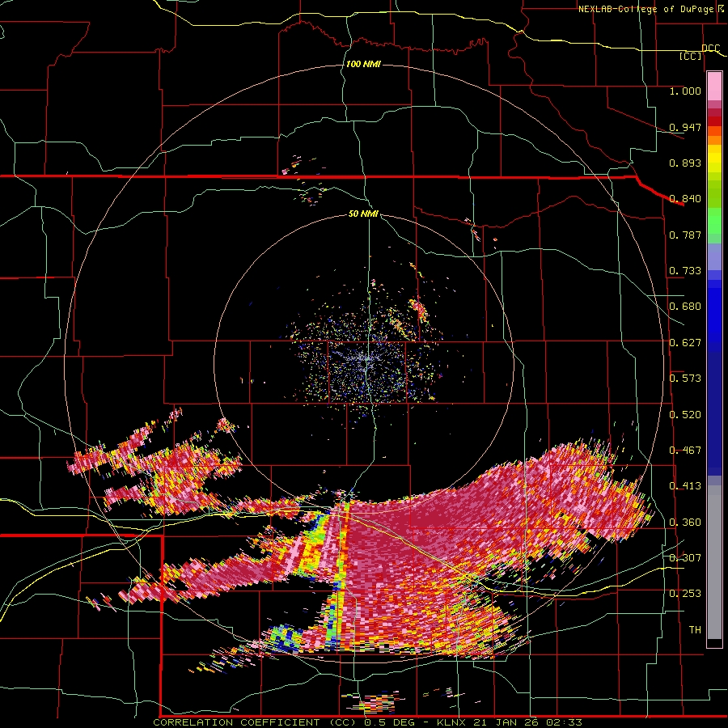This screenshot has width=728, height=728.
Task: Select the 0.627 scale value
Action: tap(685, 343)
